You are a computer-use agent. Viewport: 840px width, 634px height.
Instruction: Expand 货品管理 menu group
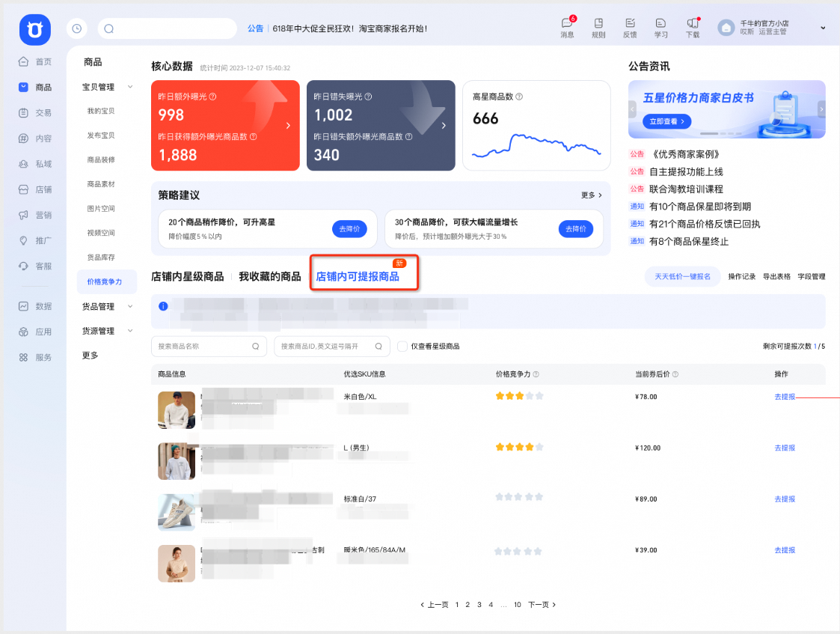point(130,306)
